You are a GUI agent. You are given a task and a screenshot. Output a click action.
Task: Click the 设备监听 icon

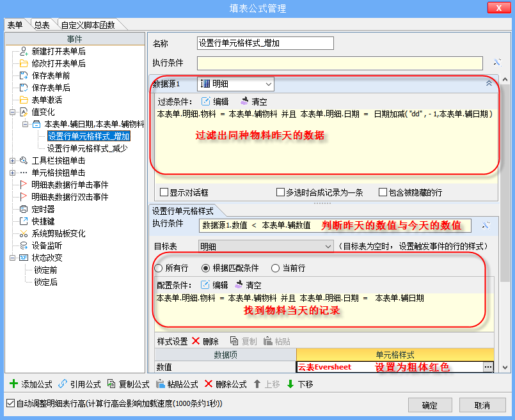click(x=24, y=245)
